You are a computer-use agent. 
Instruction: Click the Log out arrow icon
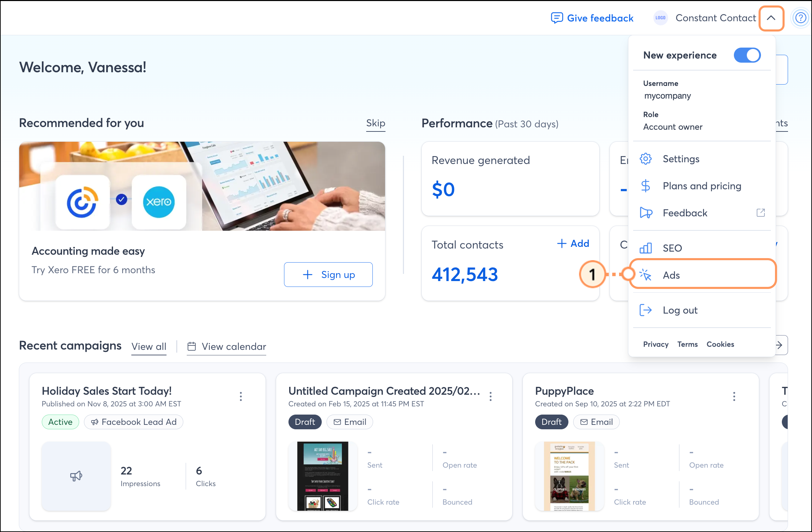(x=645, y=310)
